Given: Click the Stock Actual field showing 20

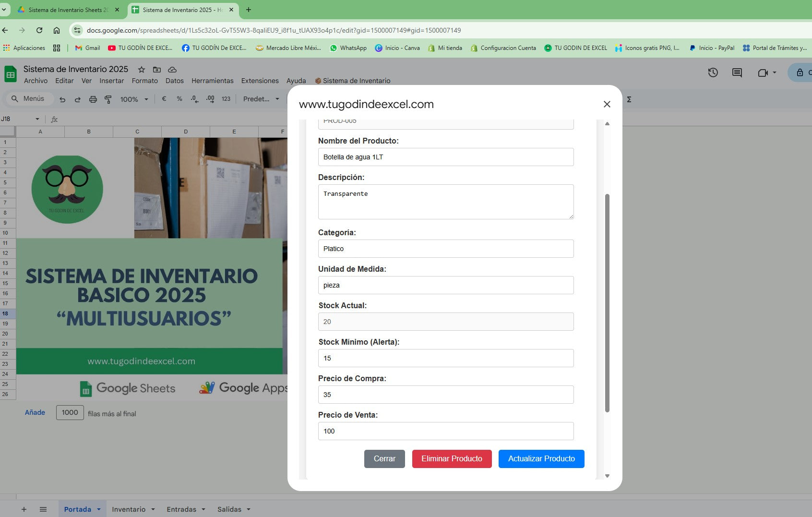Looking at the screenshot, I should (446, 322).
